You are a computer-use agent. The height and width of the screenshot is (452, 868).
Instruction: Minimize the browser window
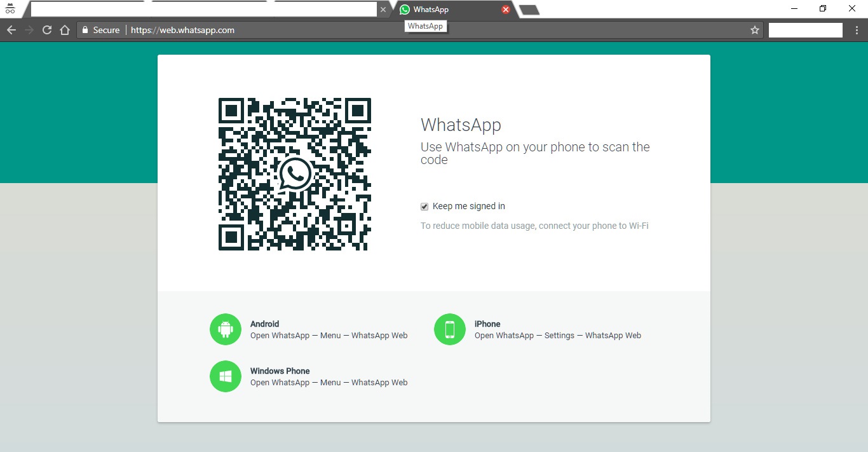click(794, 9)
